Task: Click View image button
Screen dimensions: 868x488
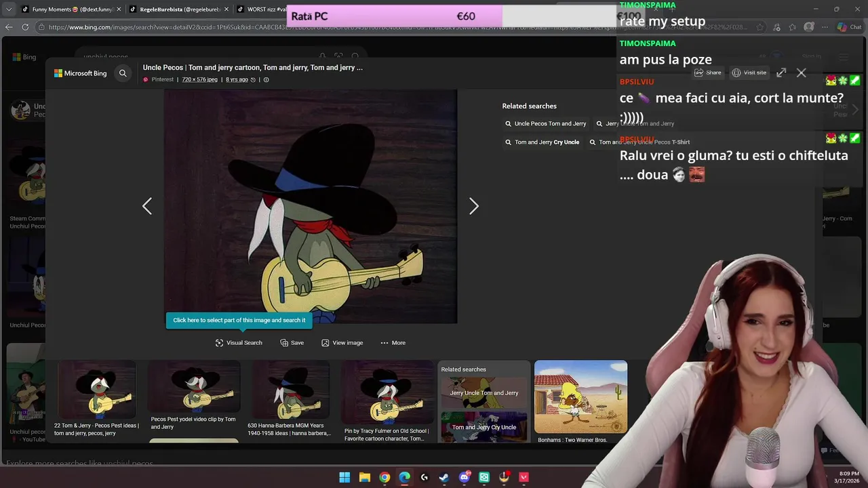Action: coord(342,343)
